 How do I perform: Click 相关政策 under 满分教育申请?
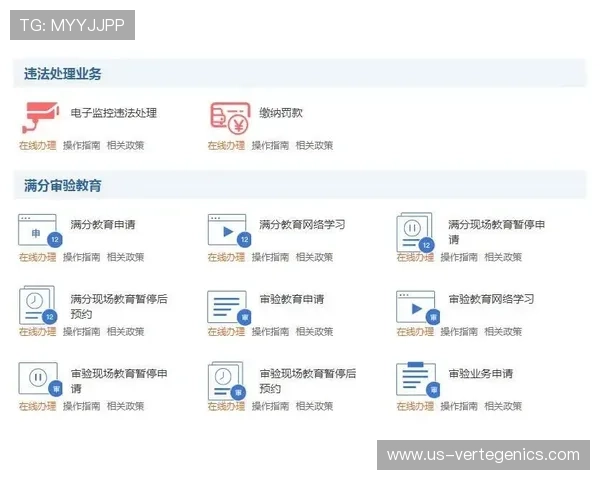click(126, 257)
